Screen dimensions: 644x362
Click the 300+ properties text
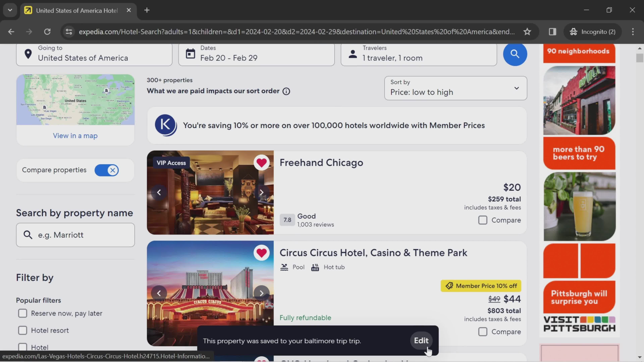(x=170, y=80)
